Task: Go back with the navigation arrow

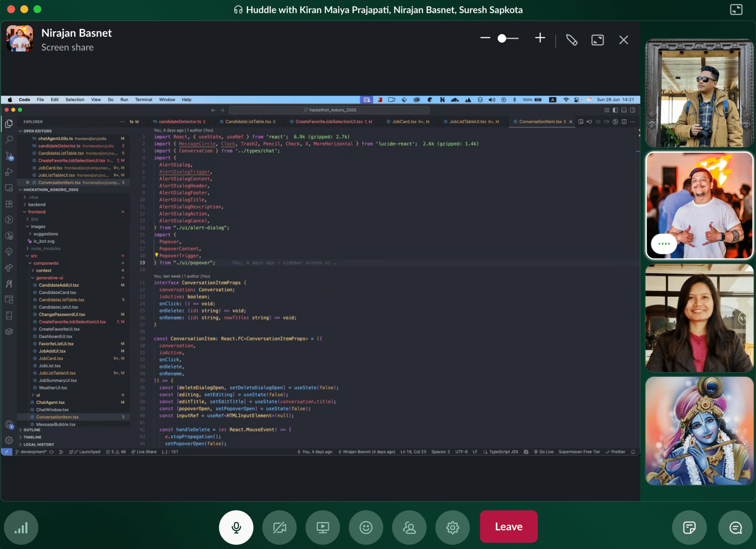Action: pos(213,110)
